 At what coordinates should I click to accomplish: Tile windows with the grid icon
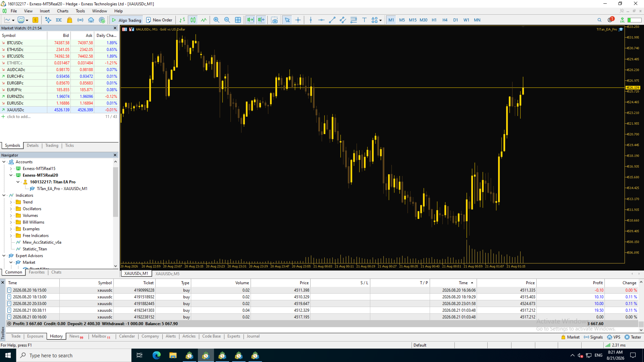(x=238, y=20)
